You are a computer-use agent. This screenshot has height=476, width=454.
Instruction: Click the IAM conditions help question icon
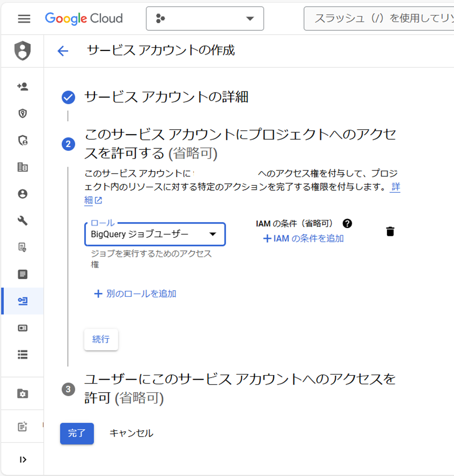coord(347,224)
